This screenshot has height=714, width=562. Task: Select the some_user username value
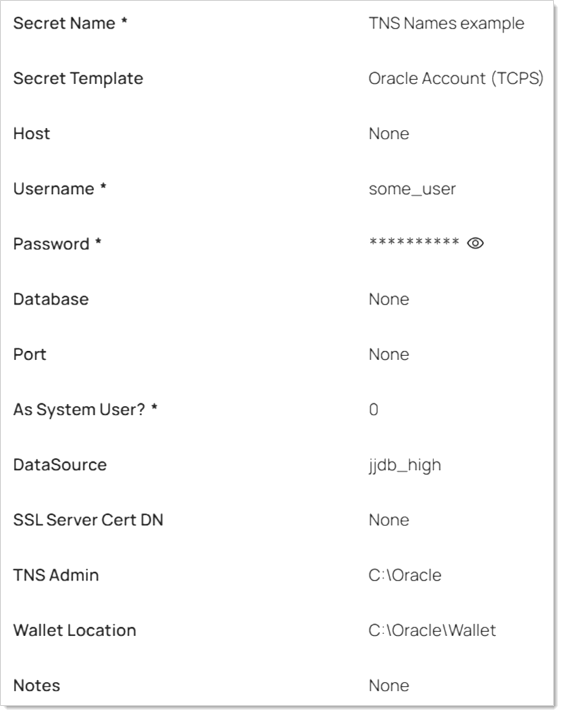(412, 189)
